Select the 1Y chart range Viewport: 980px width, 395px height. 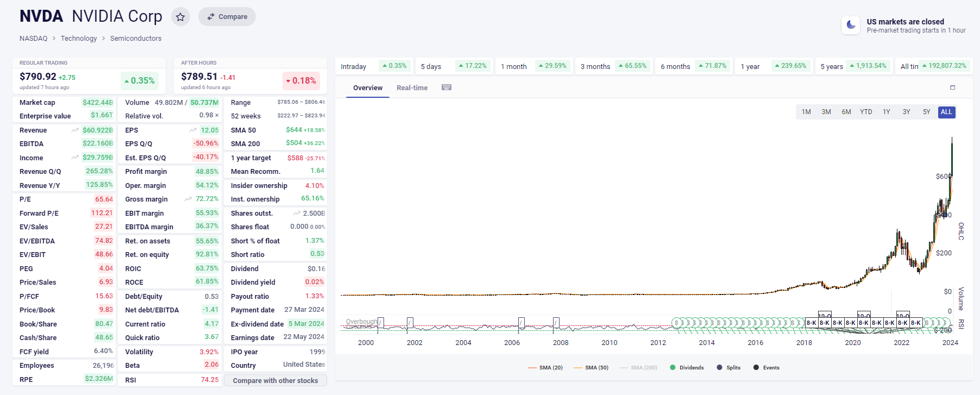tap(887, 112)
